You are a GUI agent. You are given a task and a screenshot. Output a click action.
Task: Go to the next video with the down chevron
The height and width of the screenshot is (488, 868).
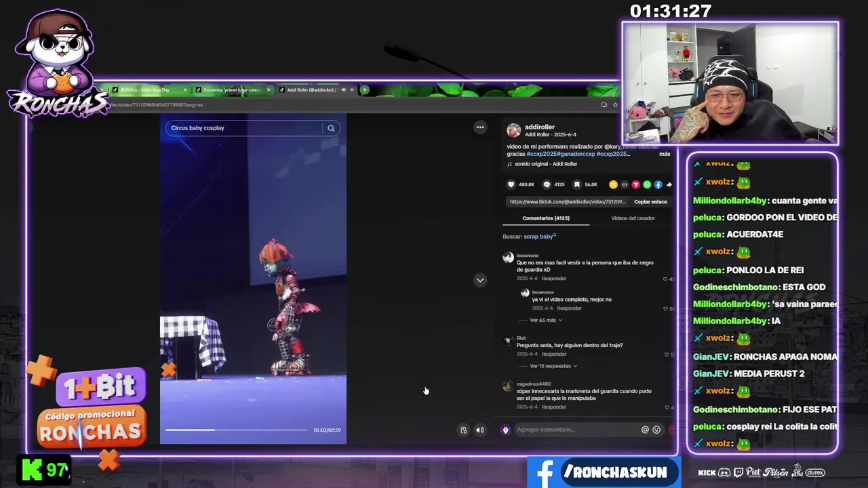480,280
